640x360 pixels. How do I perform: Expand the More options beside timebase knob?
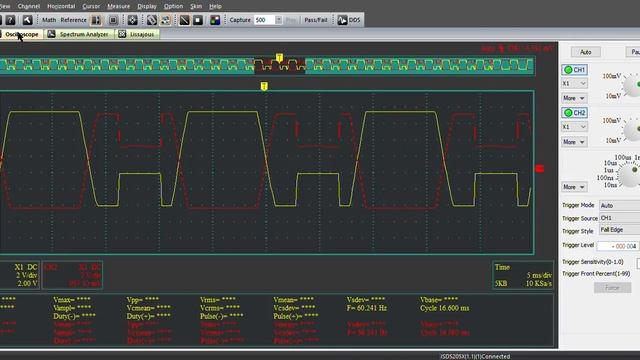574,187
